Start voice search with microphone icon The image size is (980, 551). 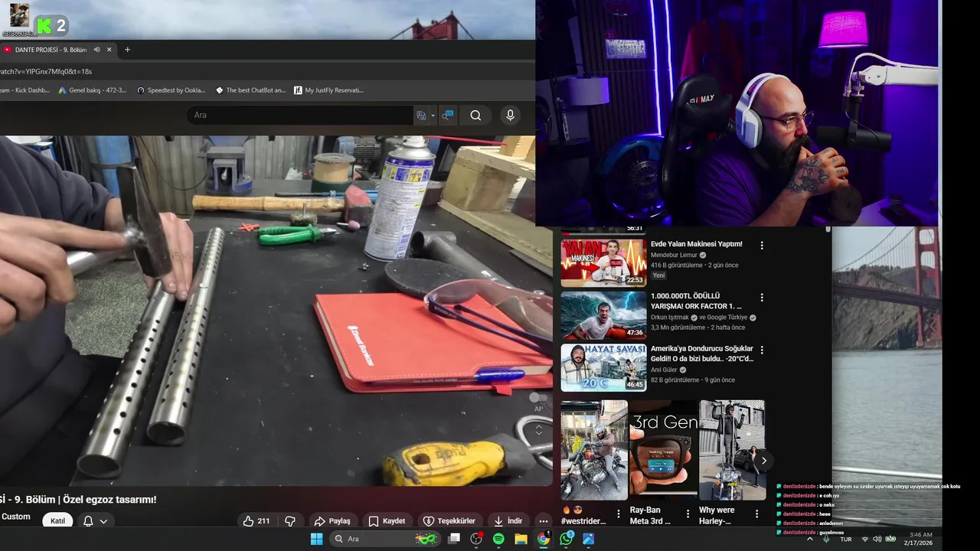click(510, 116)
